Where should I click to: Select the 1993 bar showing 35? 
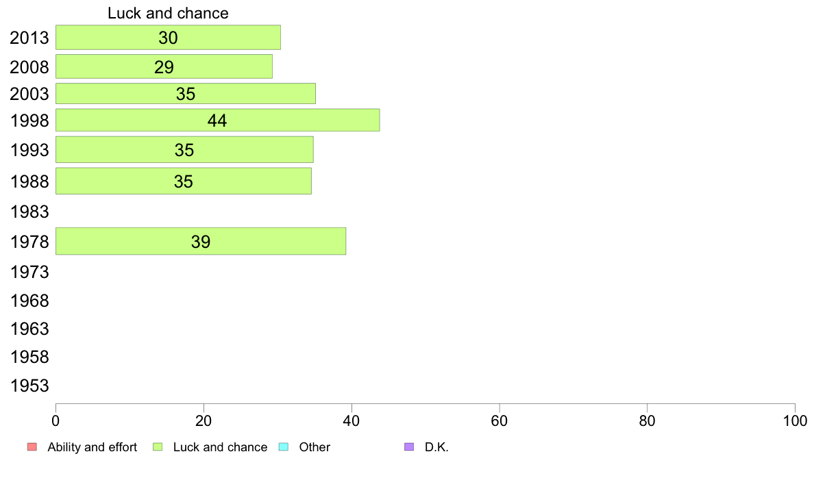[184, 149]
